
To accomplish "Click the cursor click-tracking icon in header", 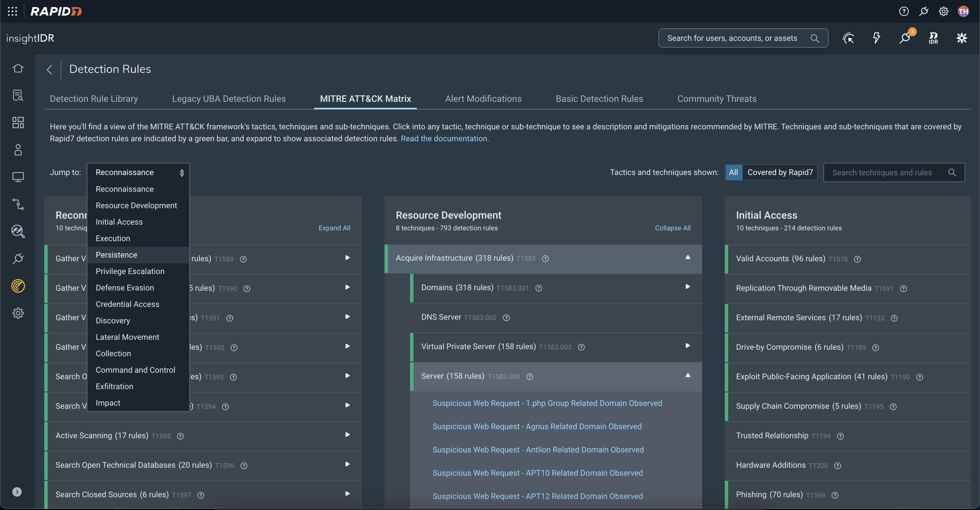I will coord(848,38).
